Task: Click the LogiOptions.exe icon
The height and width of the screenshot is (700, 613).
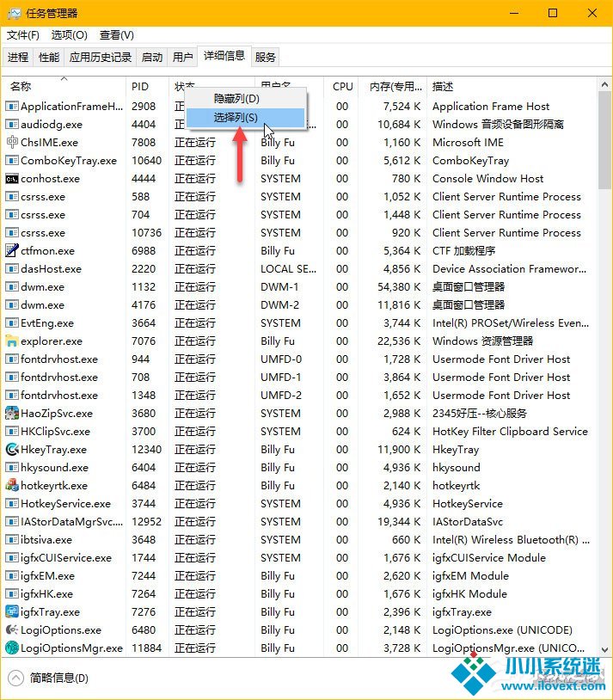Action: click(12, 629)
